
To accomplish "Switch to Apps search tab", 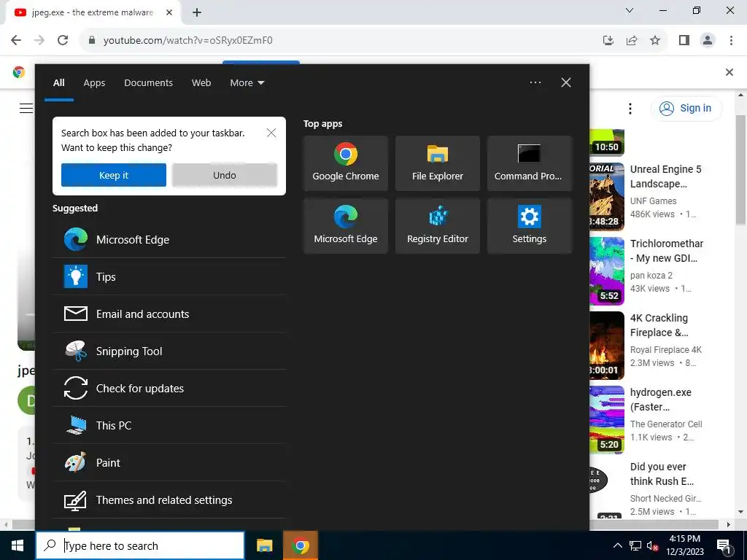I will pos(94,82).
